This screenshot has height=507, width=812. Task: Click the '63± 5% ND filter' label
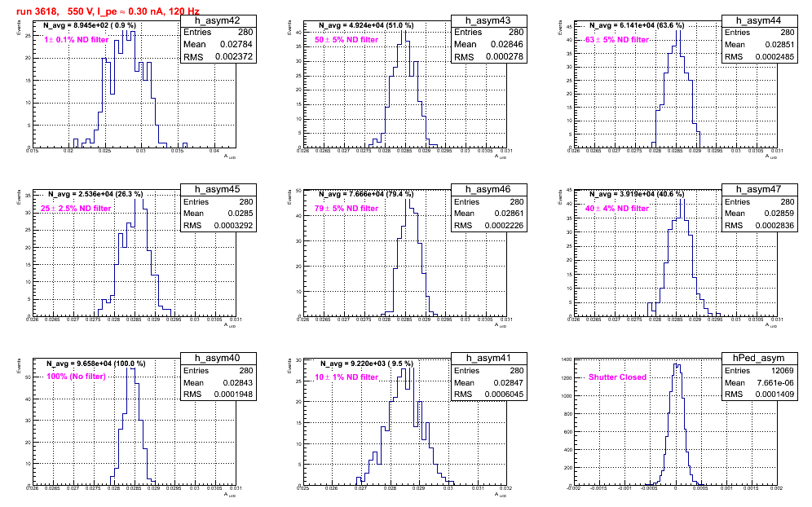(617, 39)
